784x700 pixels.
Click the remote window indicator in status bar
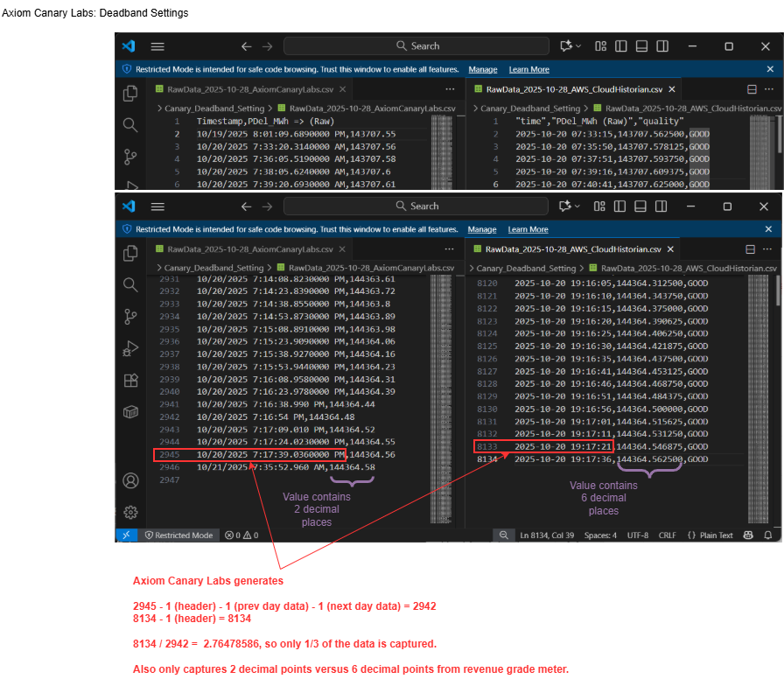(127, 535)
